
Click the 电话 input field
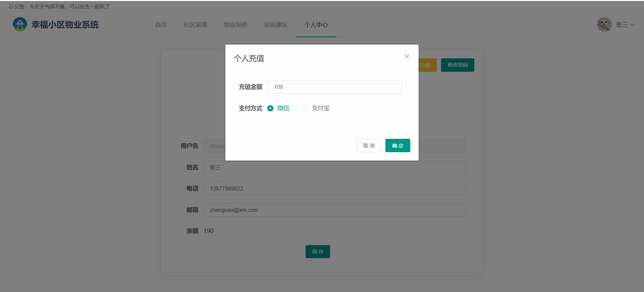334,188
